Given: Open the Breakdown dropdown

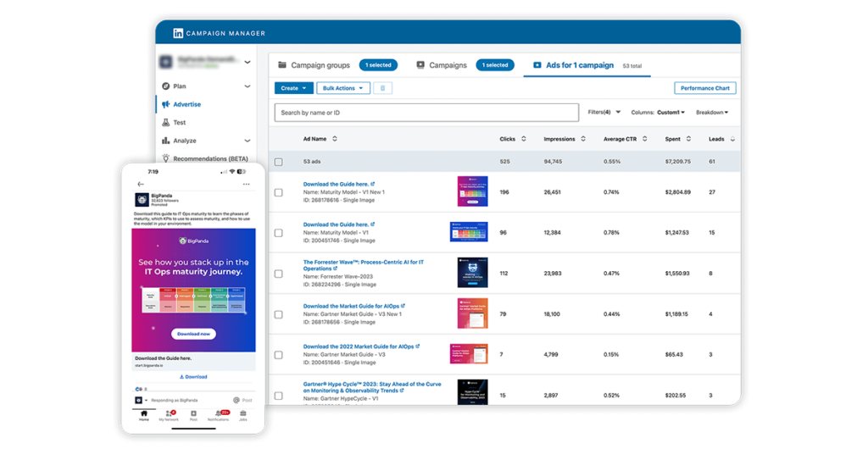Looking at the screenshot, I should coord(712,112).
